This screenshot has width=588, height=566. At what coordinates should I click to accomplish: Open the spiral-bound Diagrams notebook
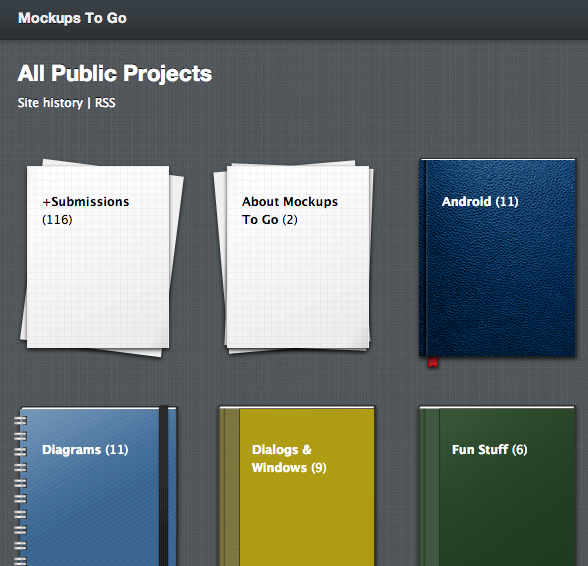point(96,486)
